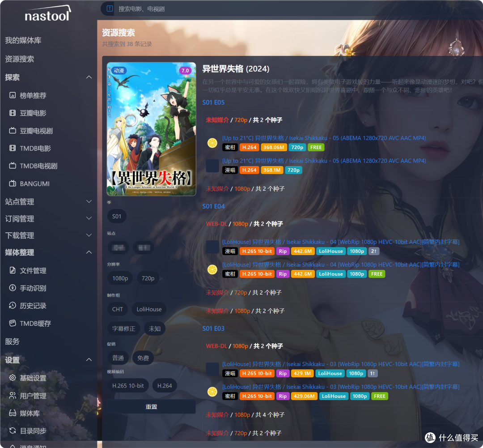Click the 豆瓣电影 film icon
The height and width of the screenshot is (448, 483).
[12, 113]
